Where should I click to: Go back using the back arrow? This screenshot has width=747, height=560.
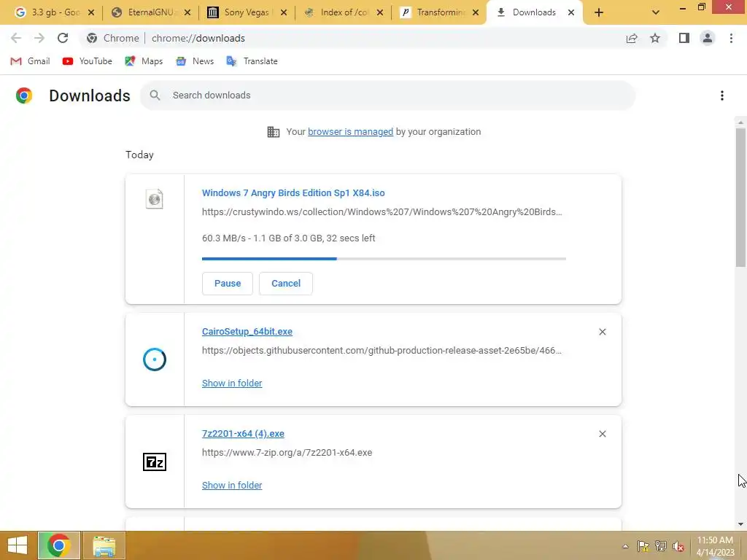16,38
